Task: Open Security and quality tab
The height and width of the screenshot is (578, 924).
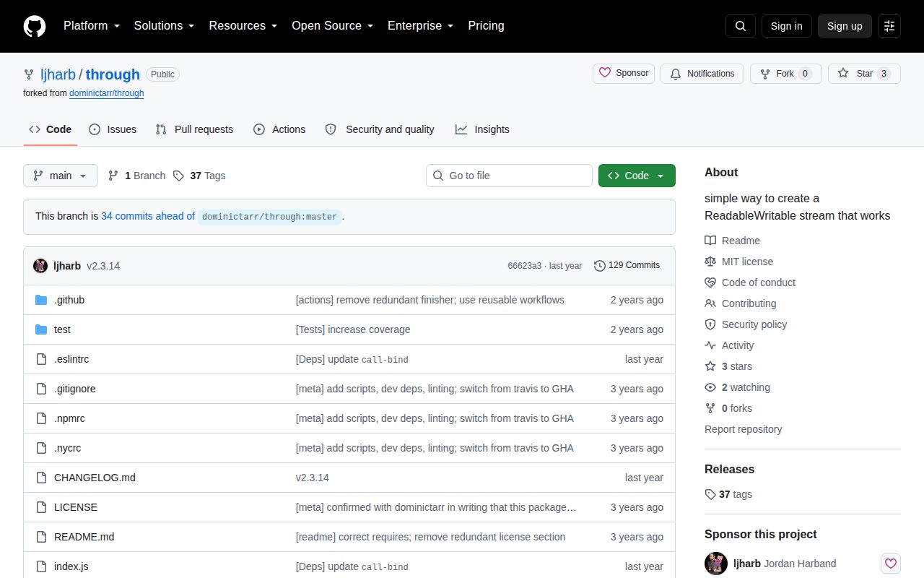Action: [x=380, y=129]
